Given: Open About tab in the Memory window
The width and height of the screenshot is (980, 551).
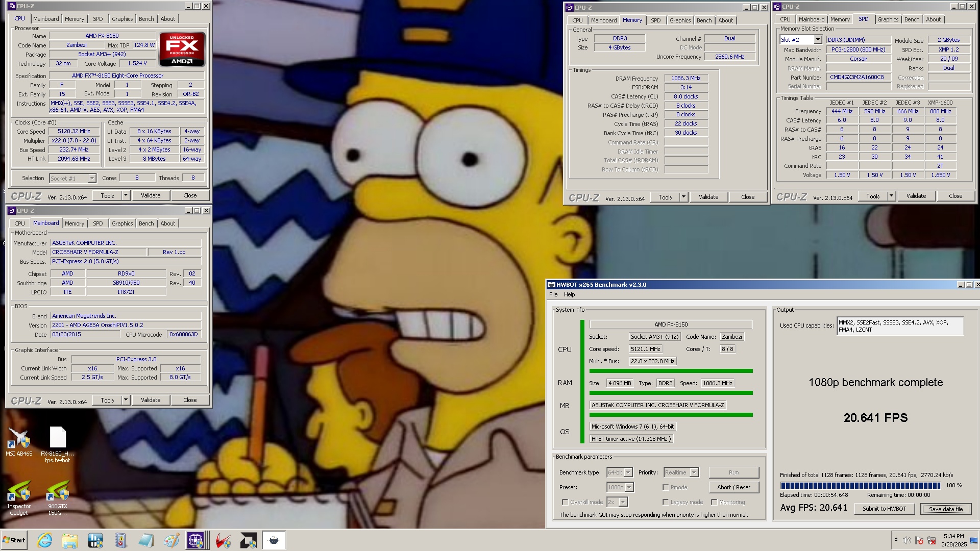Looking at the screenshot, I should tap(726, 20).
